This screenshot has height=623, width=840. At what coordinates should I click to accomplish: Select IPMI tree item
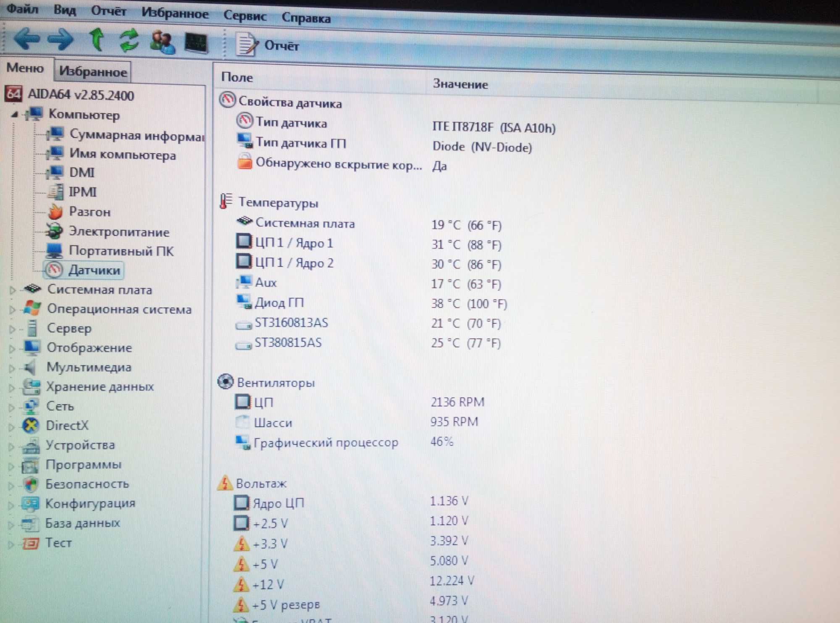click(x=72, y=192)
